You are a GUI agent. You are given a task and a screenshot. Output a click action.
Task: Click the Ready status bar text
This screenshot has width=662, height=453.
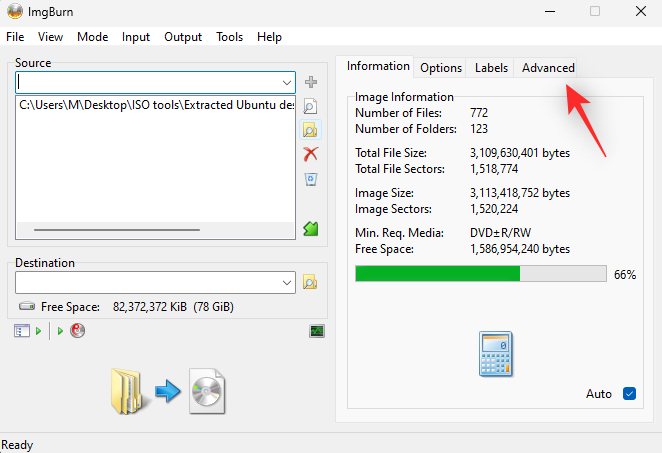pos(17,445)
